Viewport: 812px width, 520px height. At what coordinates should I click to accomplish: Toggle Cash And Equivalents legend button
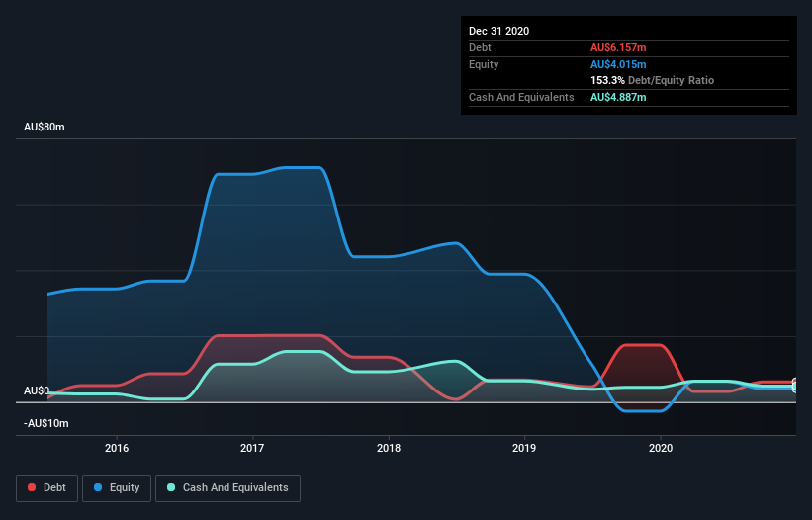pyautogui.click(x=227, y=488)
